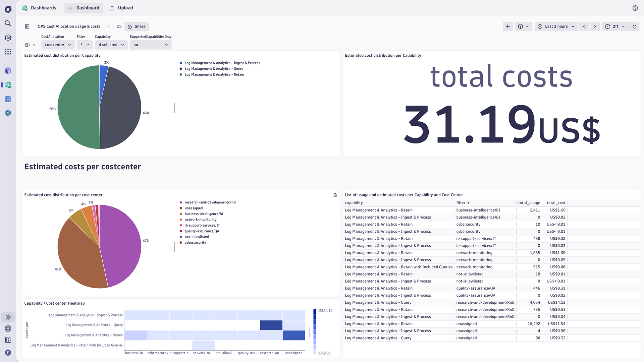The height and width of the screenshot is (362, 644).
Task: Open the search from the left sidebar
Action: 8,23
